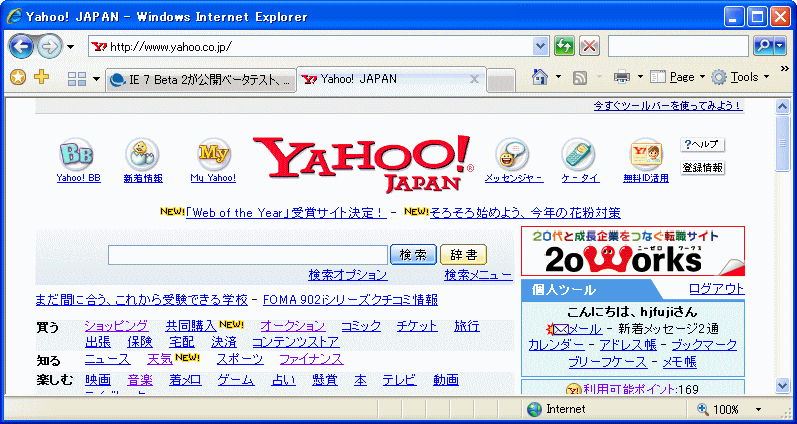Click the 100% zoom level button
Screen dimensions: 797x424
click(x=719, y=409)
